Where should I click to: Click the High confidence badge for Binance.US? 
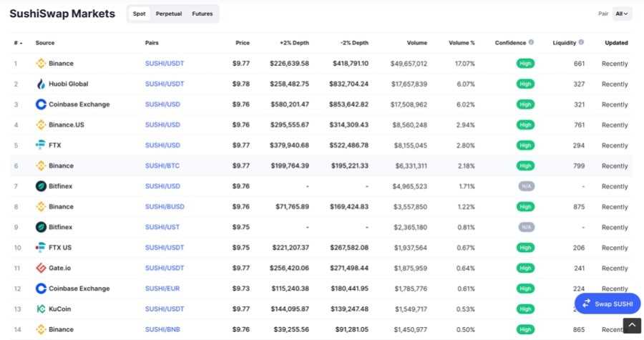tap(525, 125)
